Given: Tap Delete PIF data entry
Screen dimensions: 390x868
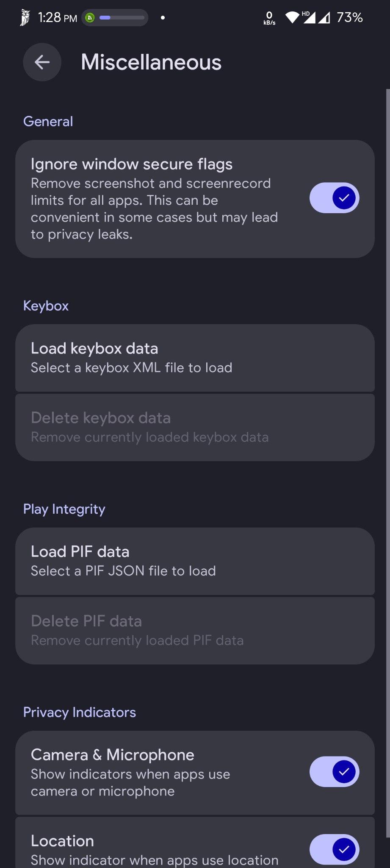Looking at the screenshot, I should (x=195, y=630).
